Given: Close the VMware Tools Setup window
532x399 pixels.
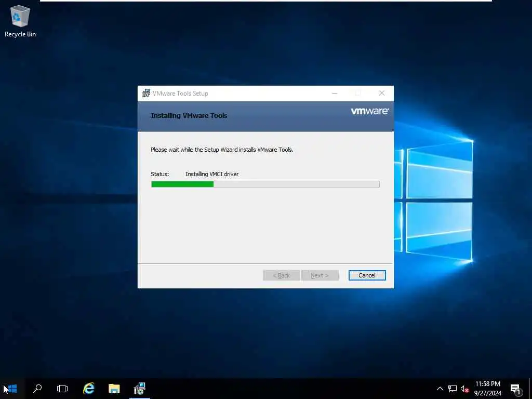Looking at the screenshot, I should coord(382,94).
